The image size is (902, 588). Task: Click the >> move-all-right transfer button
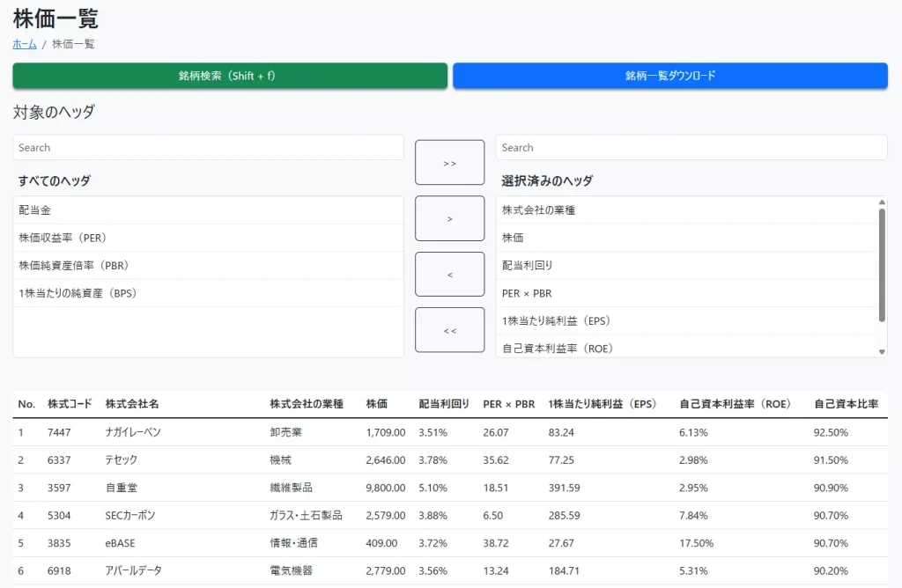449,162
